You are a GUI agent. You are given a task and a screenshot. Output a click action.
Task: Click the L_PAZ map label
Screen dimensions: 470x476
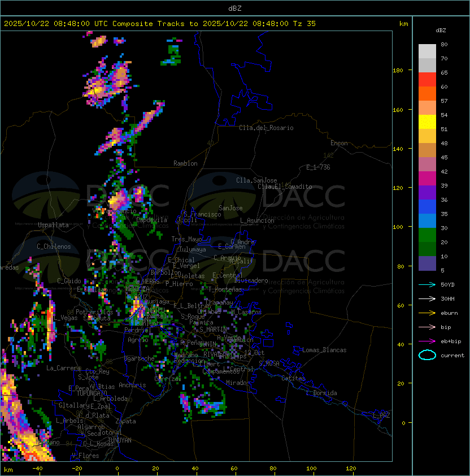click(381, 416)
